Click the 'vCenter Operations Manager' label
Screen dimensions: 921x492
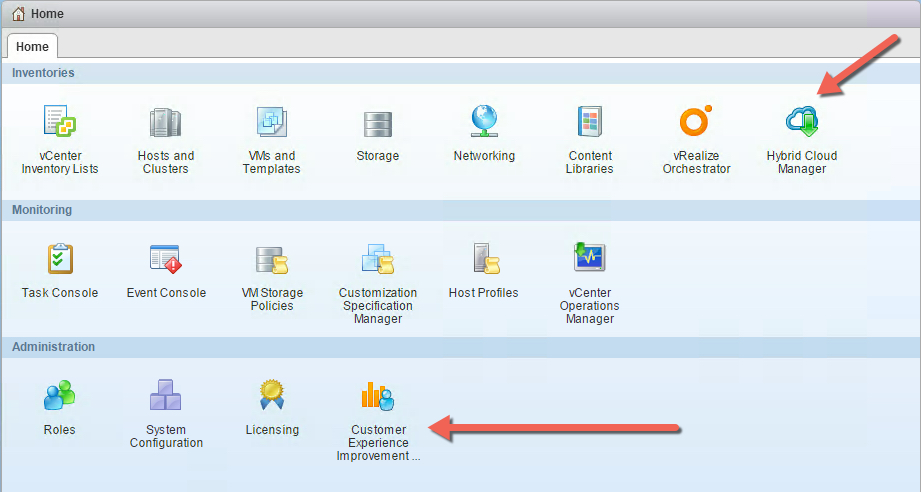click(x=590, y=305)
